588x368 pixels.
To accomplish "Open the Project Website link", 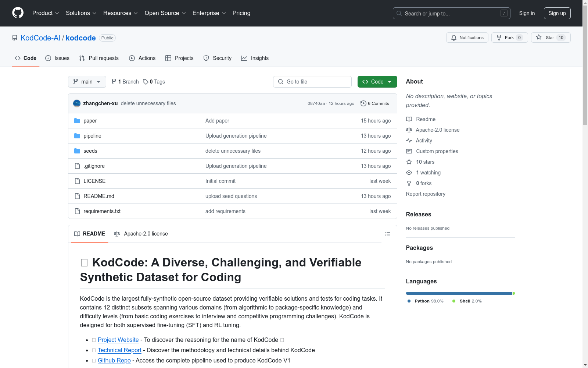I will [x=118, y=340].
